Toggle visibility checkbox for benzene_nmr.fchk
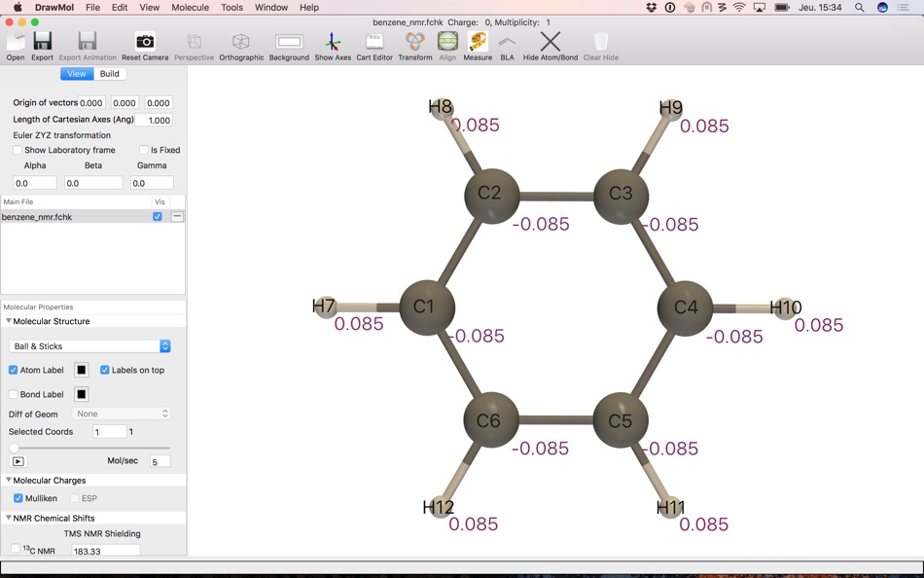 [x=158, y=216]
